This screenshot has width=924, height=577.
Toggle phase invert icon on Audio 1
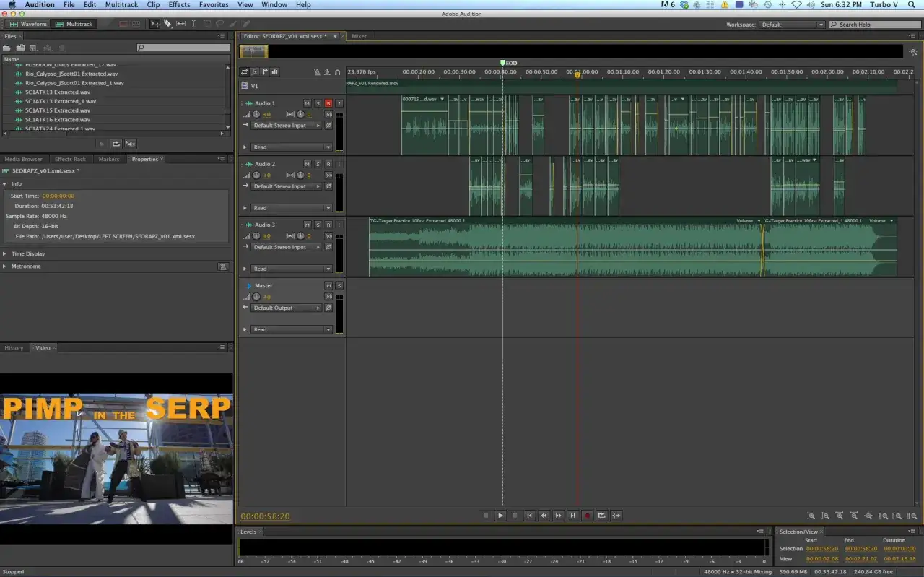(x=328, y=126)
